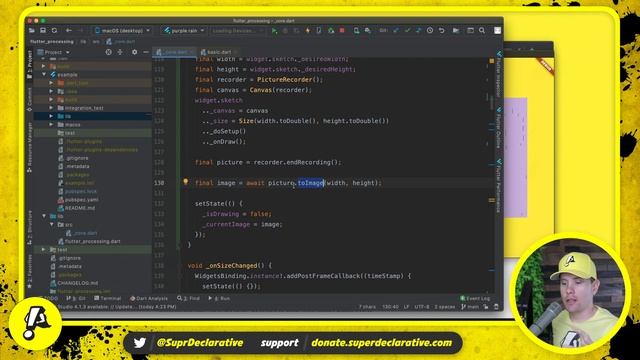Open the Flutter Performance side panel

pos(499,186)
